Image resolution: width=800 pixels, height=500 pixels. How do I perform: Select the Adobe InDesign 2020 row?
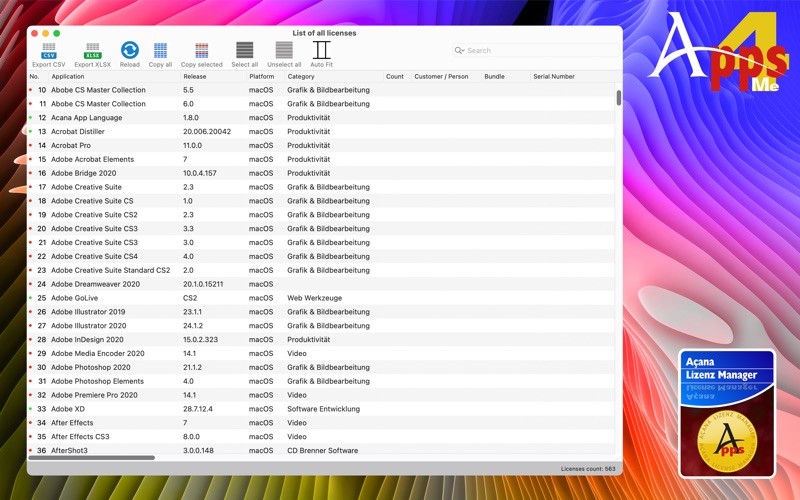(x=321, y=340)
